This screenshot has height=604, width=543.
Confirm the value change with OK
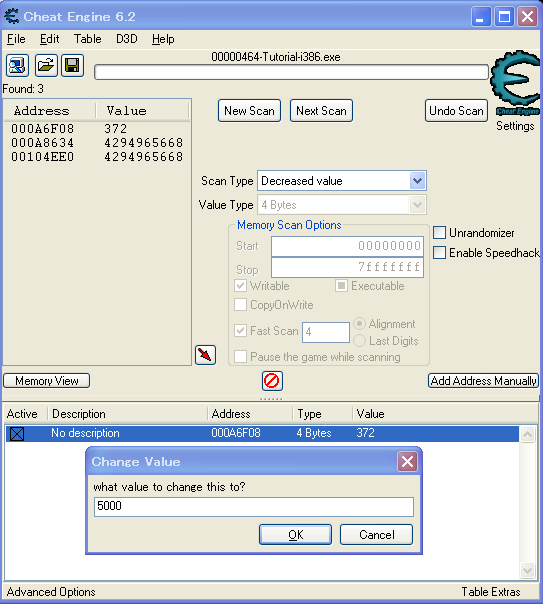pos(295,535)
